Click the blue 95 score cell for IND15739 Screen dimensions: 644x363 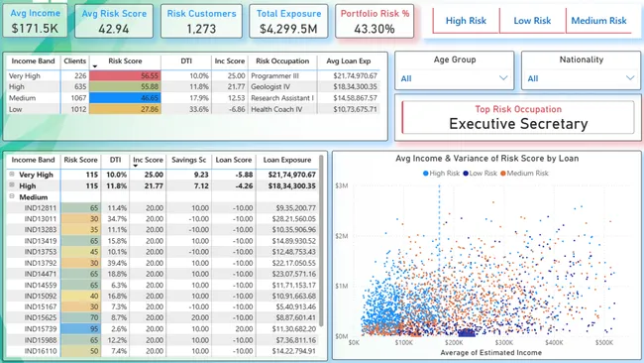point(80,329)
